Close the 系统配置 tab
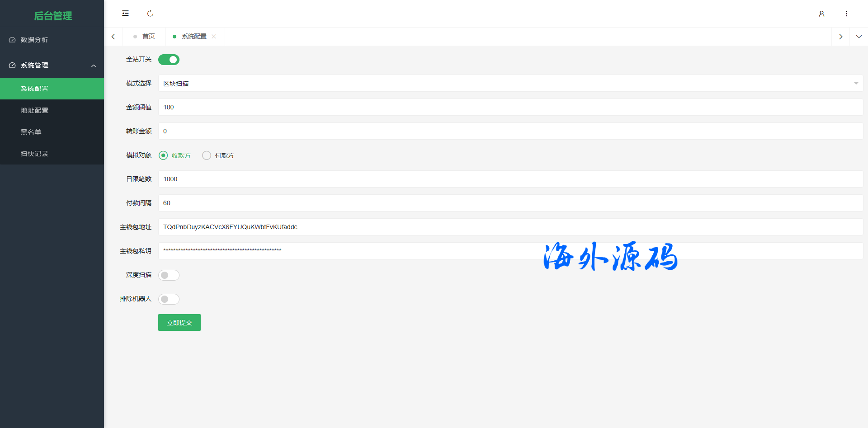The height and width of the screenshot is (428, 868). 214,37
